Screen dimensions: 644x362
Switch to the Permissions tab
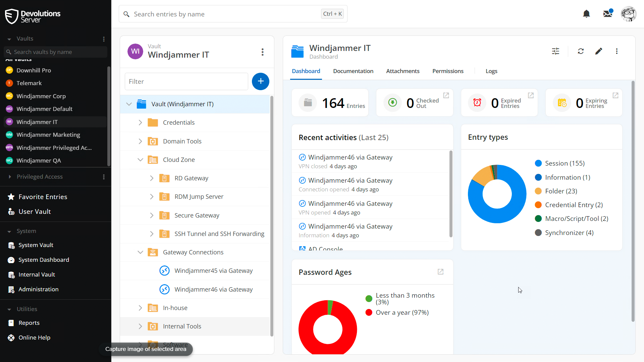point(448,71)
